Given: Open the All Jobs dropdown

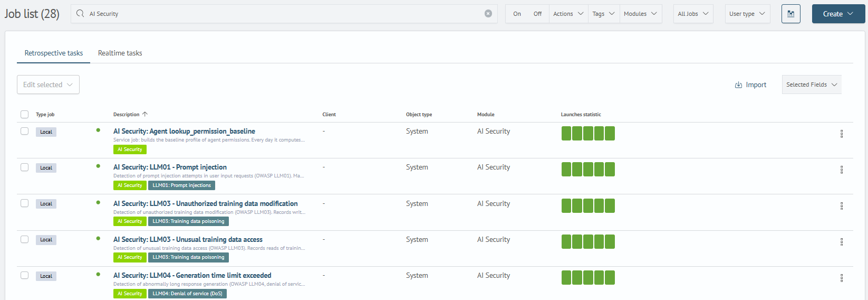Looking at the screenshot, I should point(693,14).
